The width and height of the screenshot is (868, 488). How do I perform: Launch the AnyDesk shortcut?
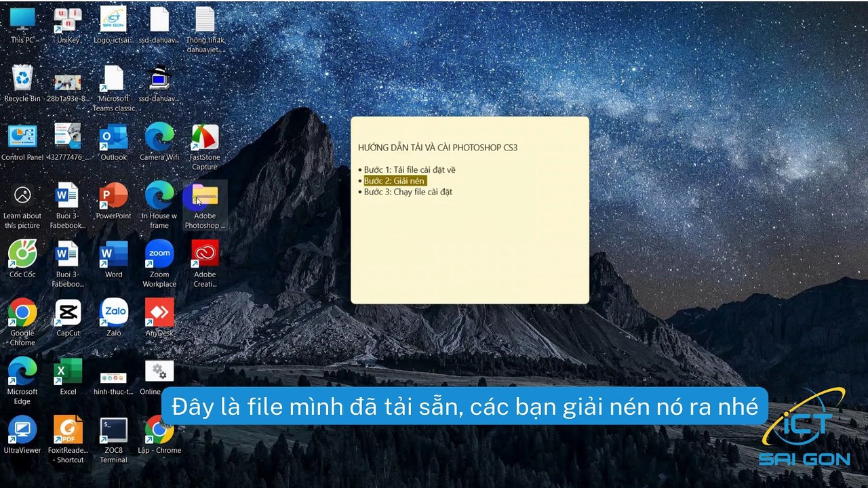159,319
